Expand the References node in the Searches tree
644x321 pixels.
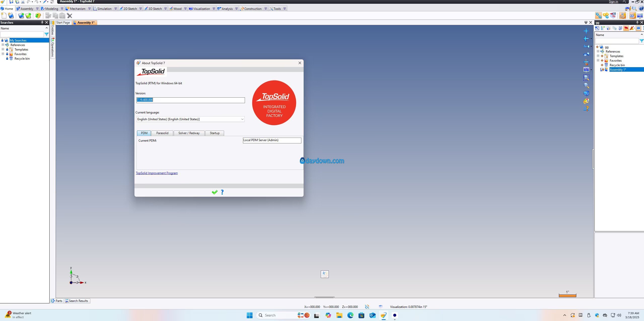(3, 45)
